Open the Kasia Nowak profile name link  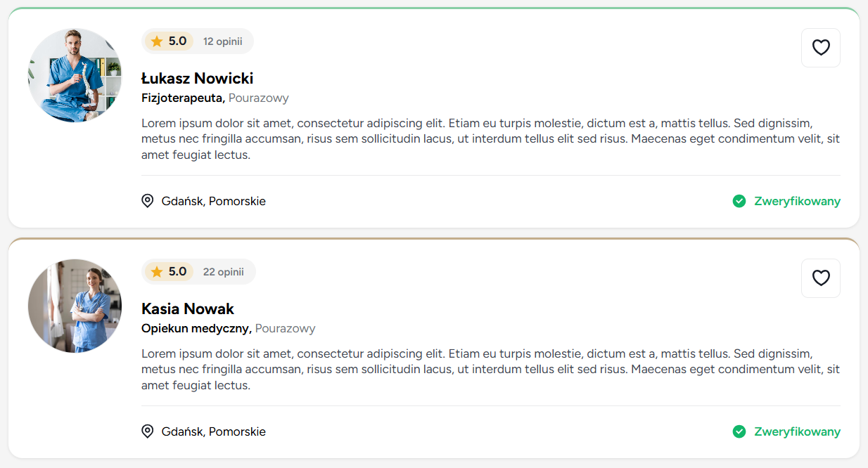[188, 308]
